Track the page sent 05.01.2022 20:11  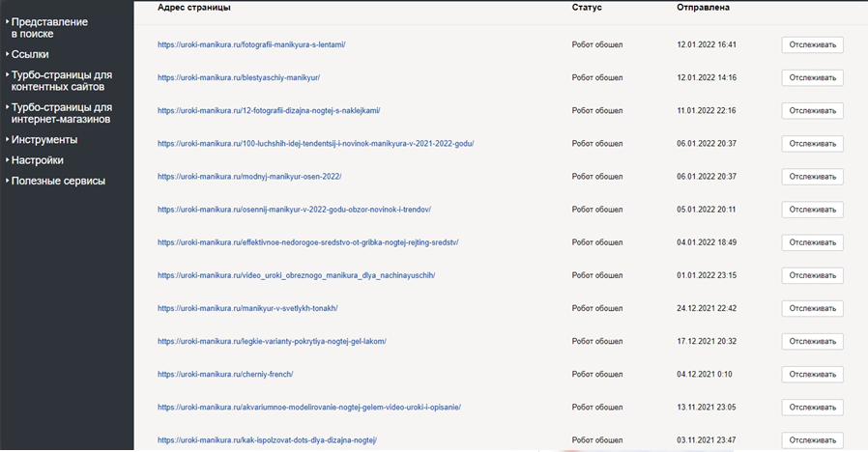812,210
